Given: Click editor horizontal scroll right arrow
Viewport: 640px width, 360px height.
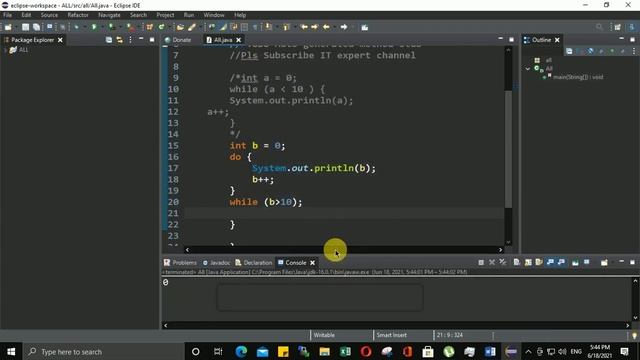Looking at the screenshot, I should tap(500, 250).
